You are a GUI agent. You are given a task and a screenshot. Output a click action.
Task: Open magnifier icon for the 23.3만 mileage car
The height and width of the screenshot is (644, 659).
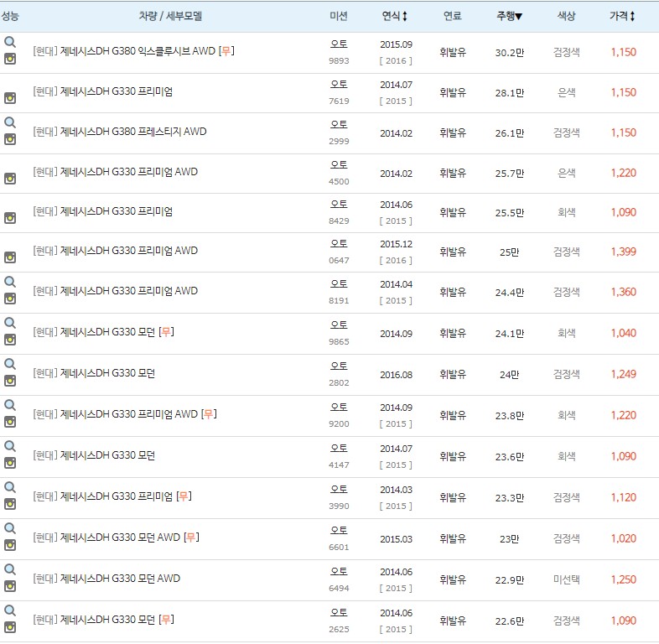coord(10,488)
